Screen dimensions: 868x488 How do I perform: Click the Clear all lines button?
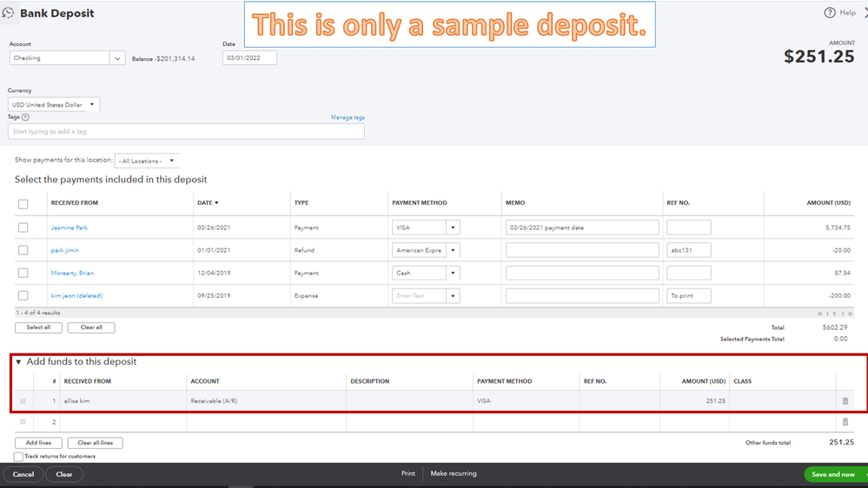[x=96, y=443]
